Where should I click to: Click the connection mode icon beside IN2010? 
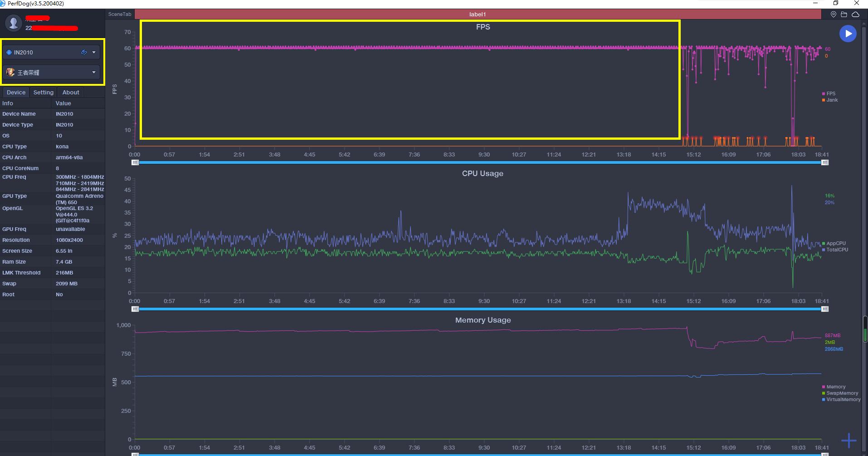coord(84,52)
